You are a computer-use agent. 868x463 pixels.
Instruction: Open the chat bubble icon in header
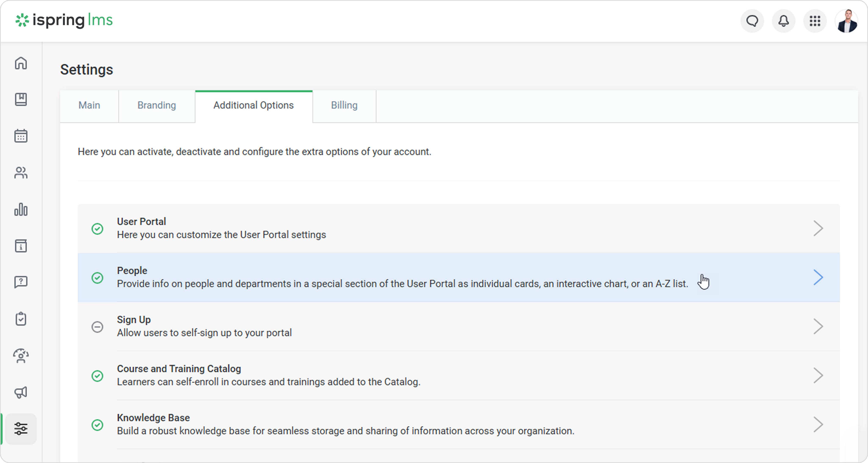[752, 21]
